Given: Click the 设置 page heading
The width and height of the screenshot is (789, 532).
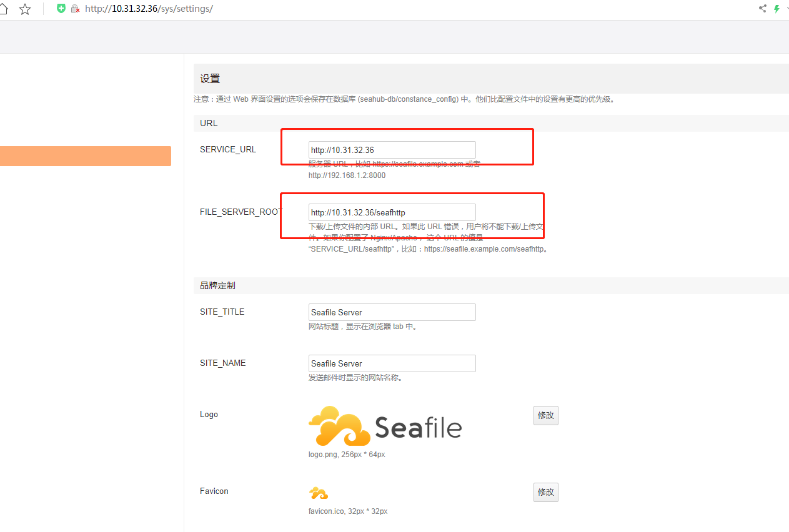Looking at the screenshot, I should click(x=210, y=79).
